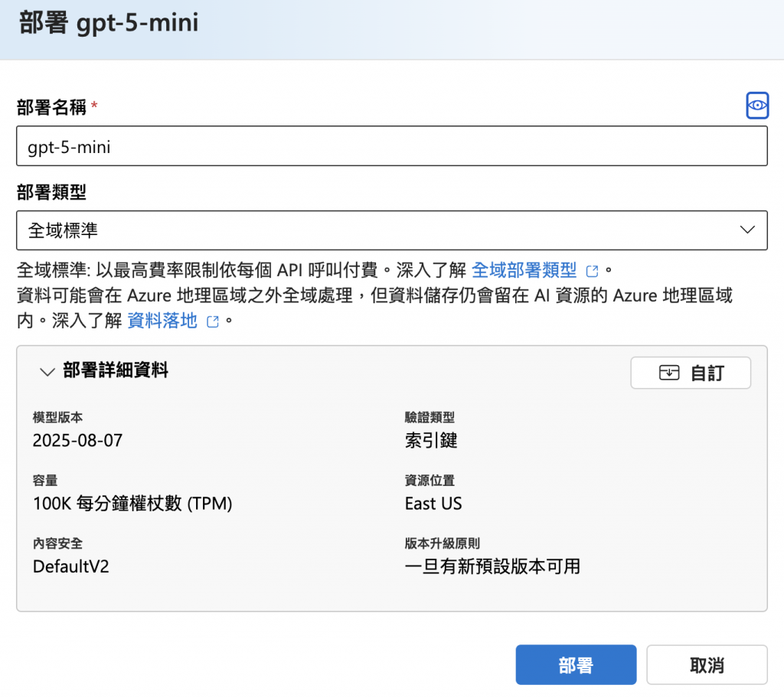Click the 容量 label
784x698 pixels.
[x=45, y=481]
